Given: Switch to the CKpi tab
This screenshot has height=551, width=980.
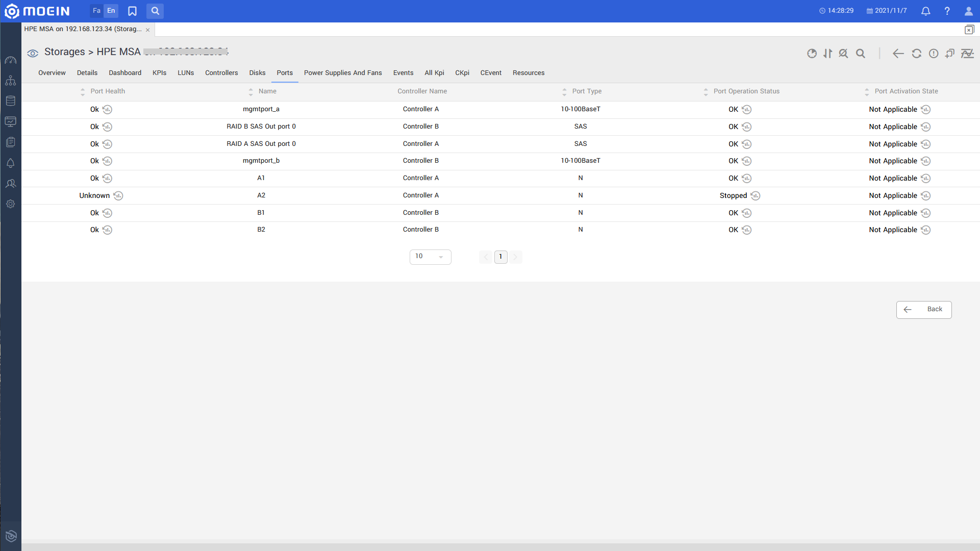Looking at the screenshot, I should (462, 73).
